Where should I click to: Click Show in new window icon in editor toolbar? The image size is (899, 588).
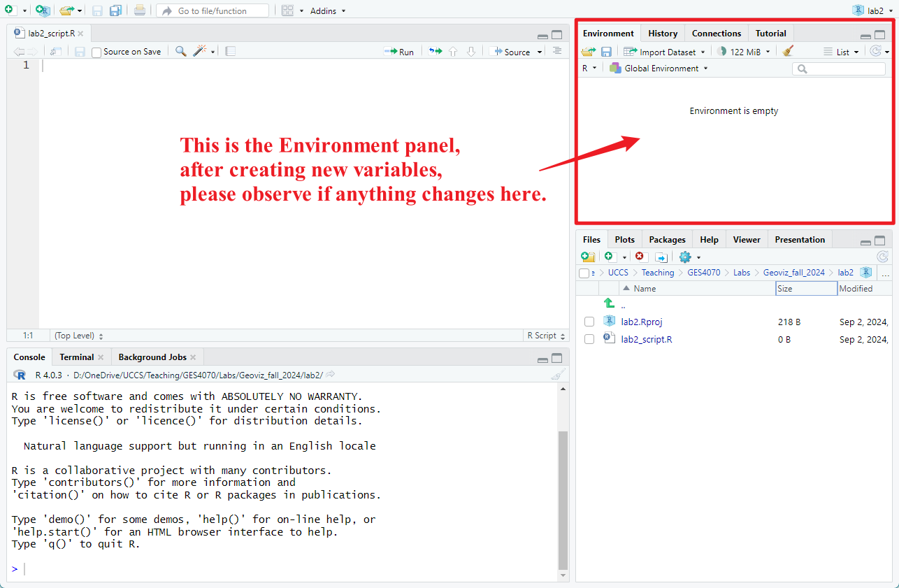tap(55, 52)
